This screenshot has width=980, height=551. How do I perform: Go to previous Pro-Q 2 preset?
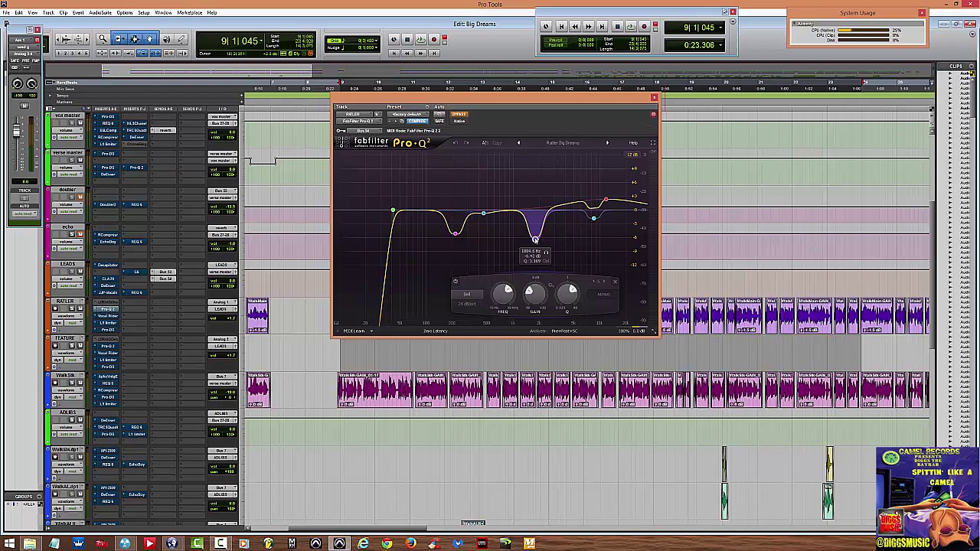coord(518,142)
